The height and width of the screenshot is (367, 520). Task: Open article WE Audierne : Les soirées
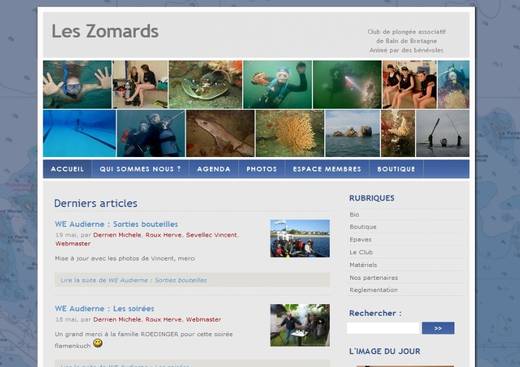[x=104, y=308]
